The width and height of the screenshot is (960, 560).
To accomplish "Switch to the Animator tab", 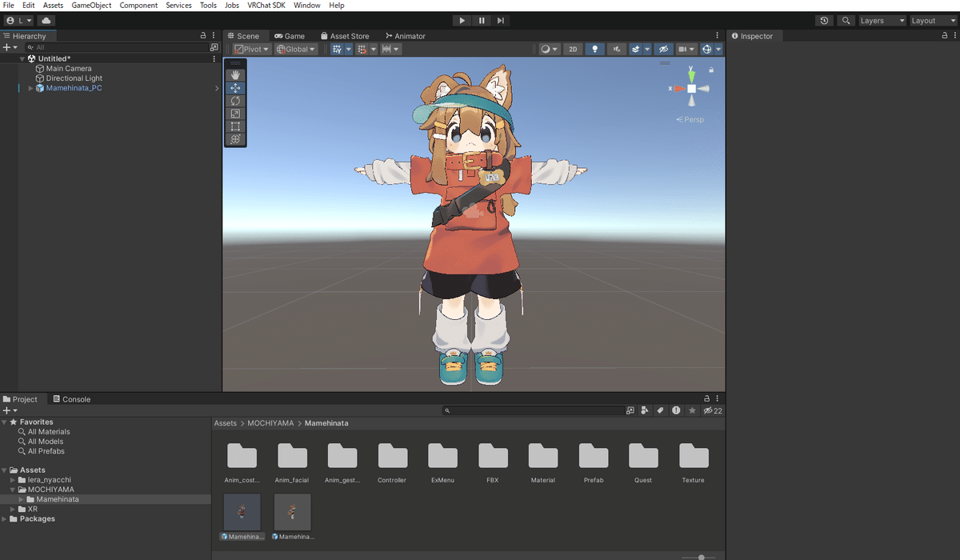I will pos(405,36).
